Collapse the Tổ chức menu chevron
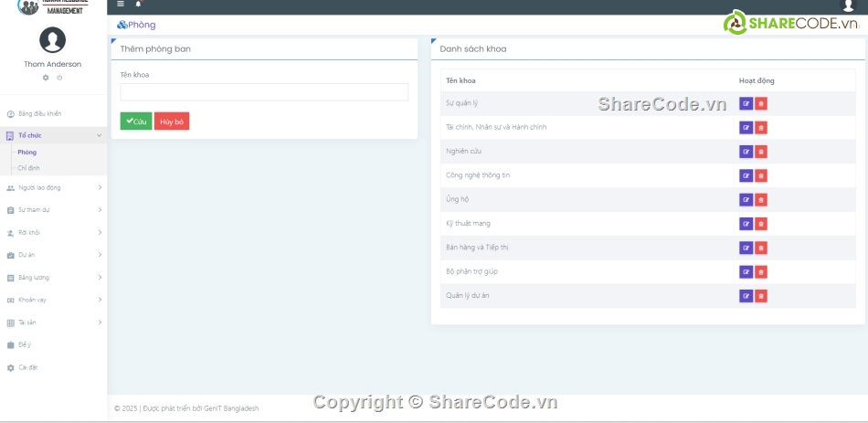Viewport: 868px width, 423px height. 99,135
